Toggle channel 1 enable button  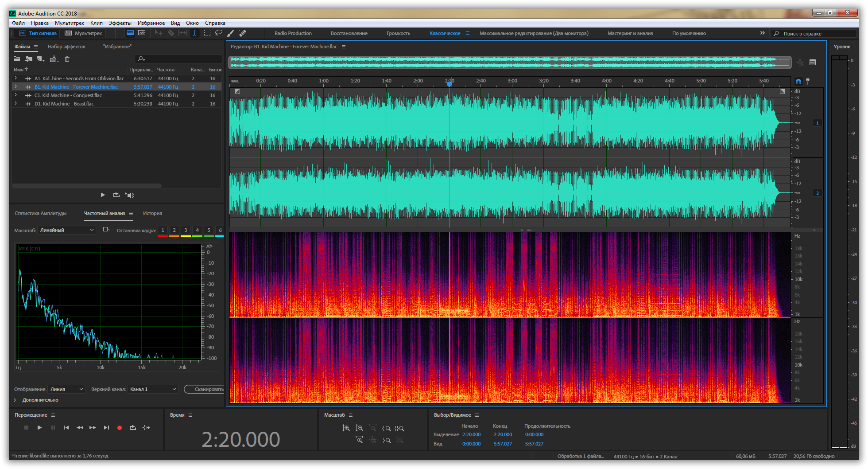[818, 123]
